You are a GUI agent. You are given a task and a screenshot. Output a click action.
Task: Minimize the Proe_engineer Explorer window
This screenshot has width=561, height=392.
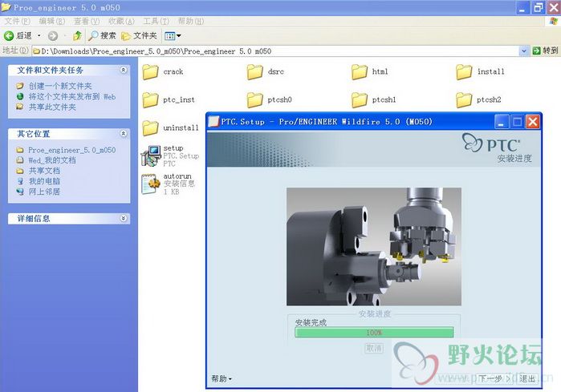click(522, 7)
